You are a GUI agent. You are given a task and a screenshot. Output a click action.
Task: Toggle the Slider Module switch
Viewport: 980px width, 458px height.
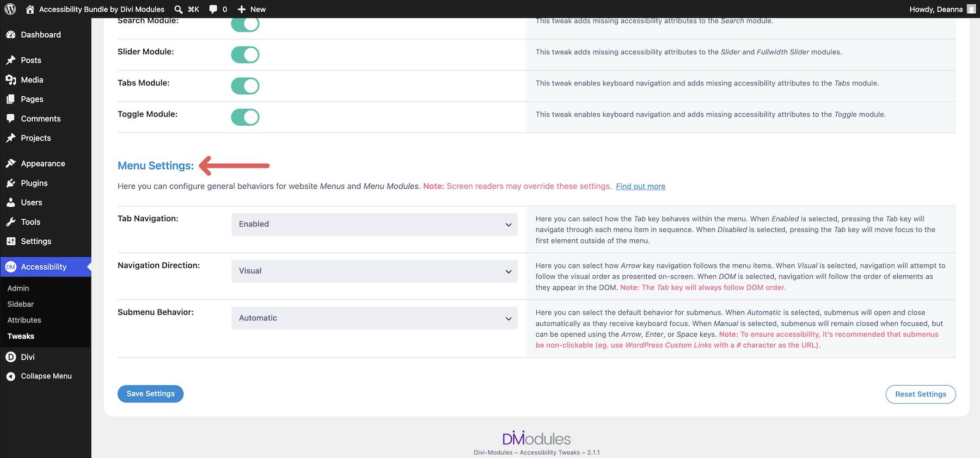(x=245, y=55)
